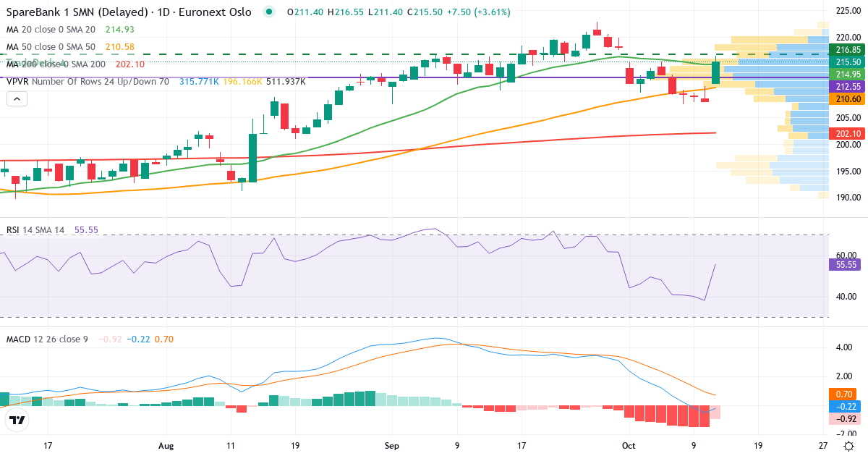Click the RSI value 55.55 in legend

[86, 230]
